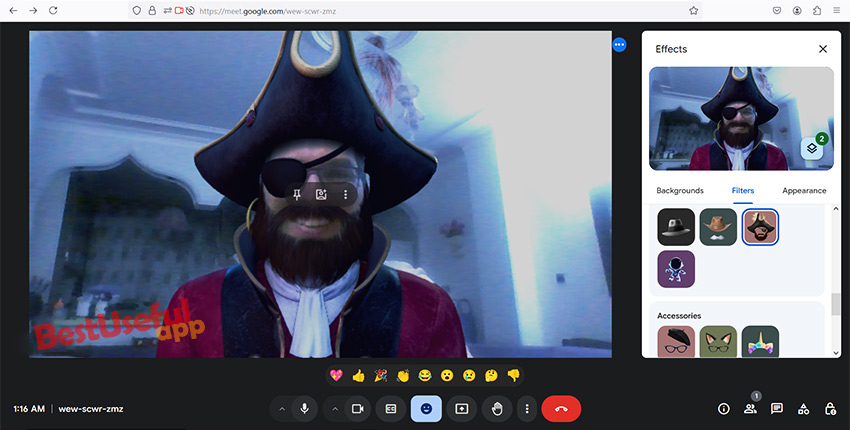Toggle closed captions

click(390, 409)
